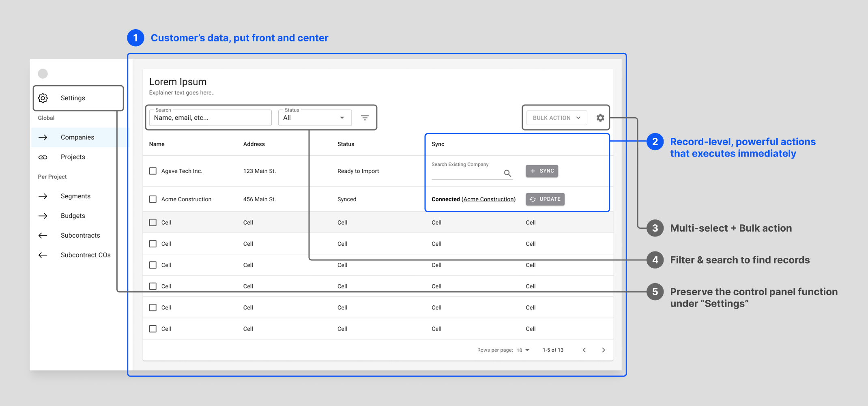Screen dimensions: 868x406
Task: Click the arrow icon beside Subcontracts
Action: pos(43,235)
